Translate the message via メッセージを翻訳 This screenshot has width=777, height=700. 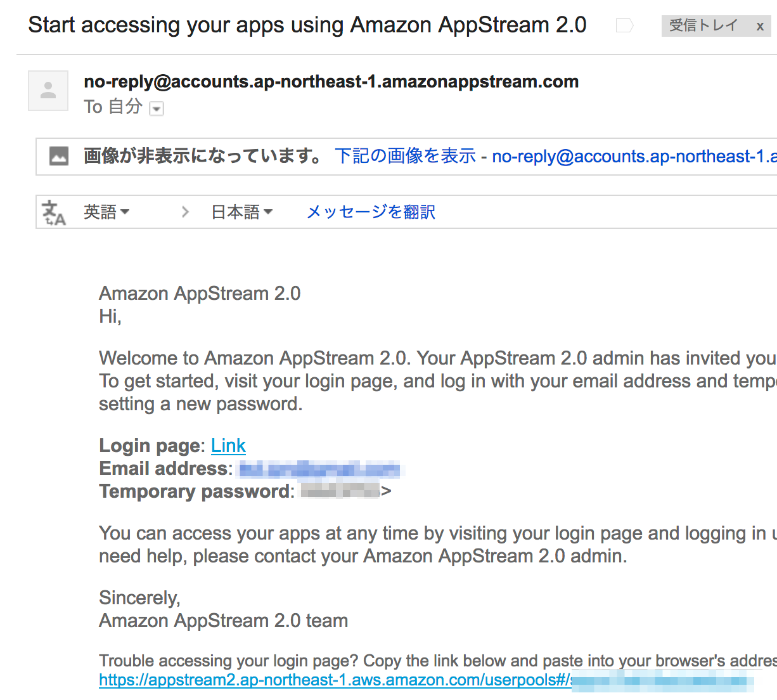(x=370, y=211)
